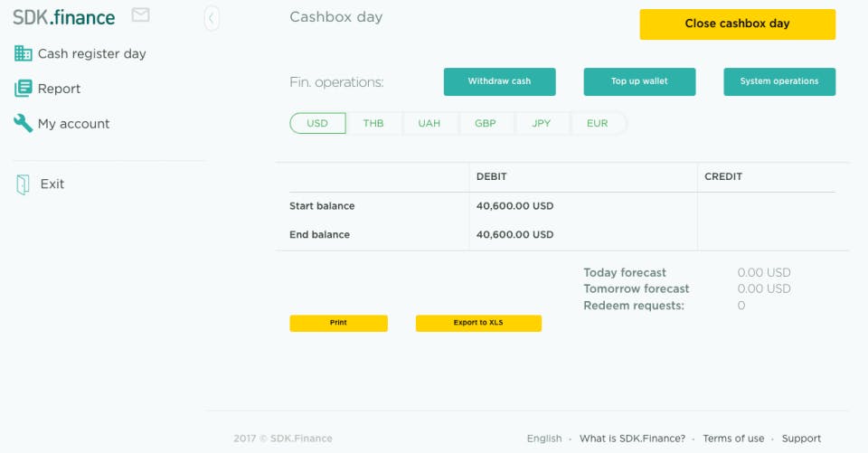
Task: Select the USD currency tab
Action: [317, 123]
